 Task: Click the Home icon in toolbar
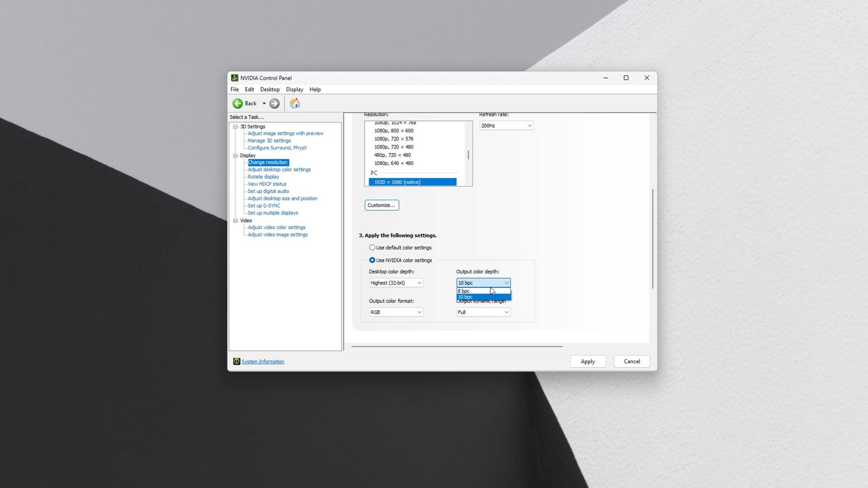pos(295,104)
